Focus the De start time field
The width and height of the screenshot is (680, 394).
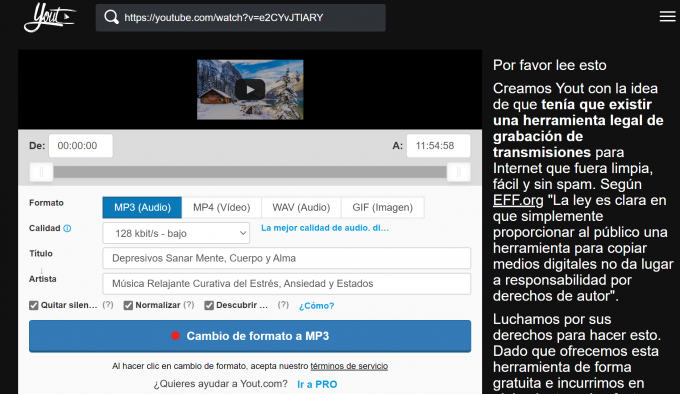[x=81, y=146]
